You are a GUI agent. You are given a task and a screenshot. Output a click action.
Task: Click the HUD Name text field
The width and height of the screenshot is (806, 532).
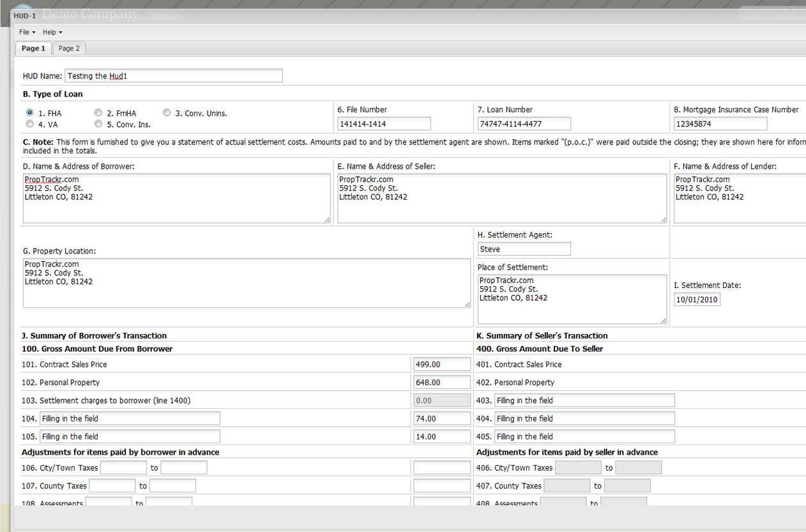[173, 76]
